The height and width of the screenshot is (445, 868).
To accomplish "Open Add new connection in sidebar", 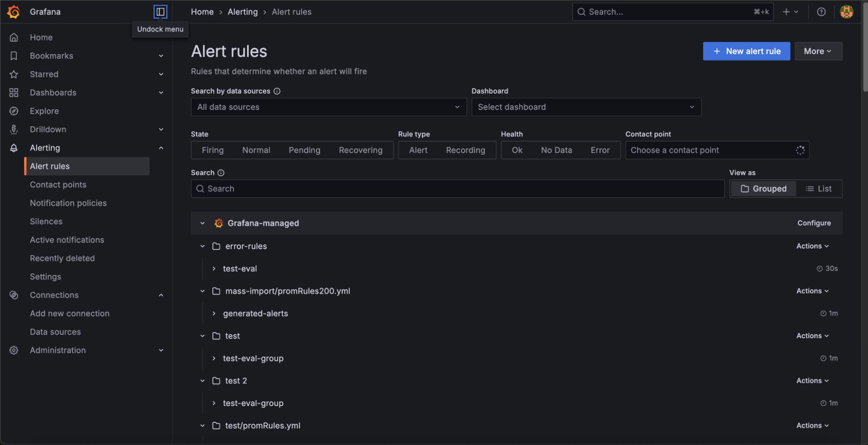I will [x=69, y=313].
